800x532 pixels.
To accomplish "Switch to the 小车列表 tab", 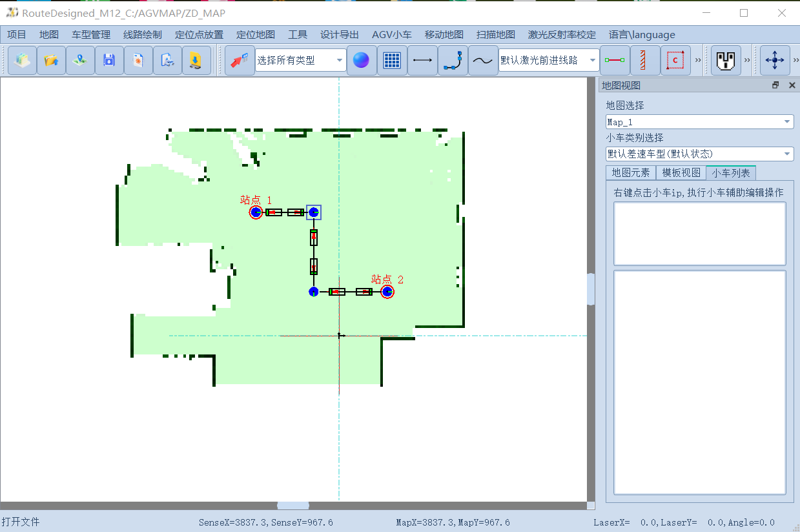I will pyautogui.click(x=731, y=173).
